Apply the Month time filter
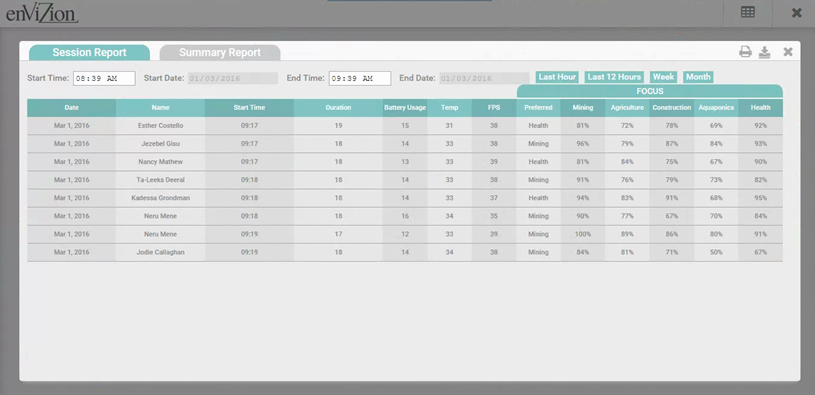The width and height of the screenshot is (815, 395). tap(698, 77)
